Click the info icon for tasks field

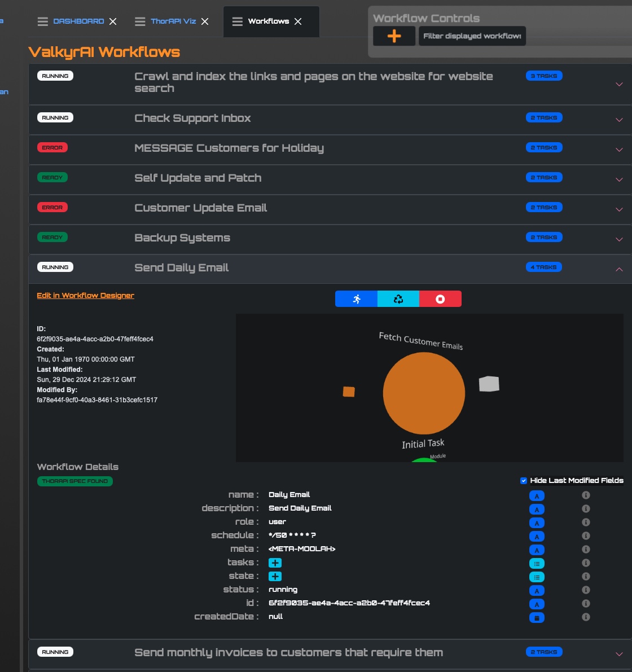coord(586,563)
